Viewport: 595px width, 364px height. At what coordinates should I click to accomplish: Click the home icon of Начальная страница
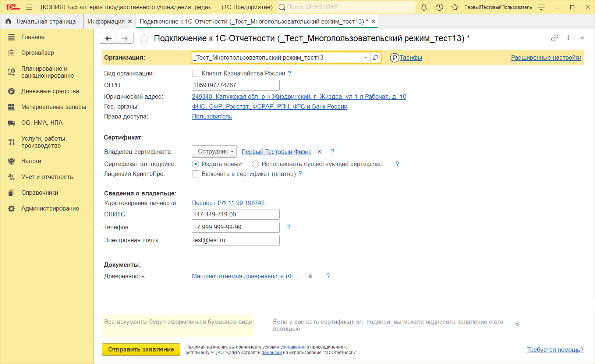coord(8,21)
